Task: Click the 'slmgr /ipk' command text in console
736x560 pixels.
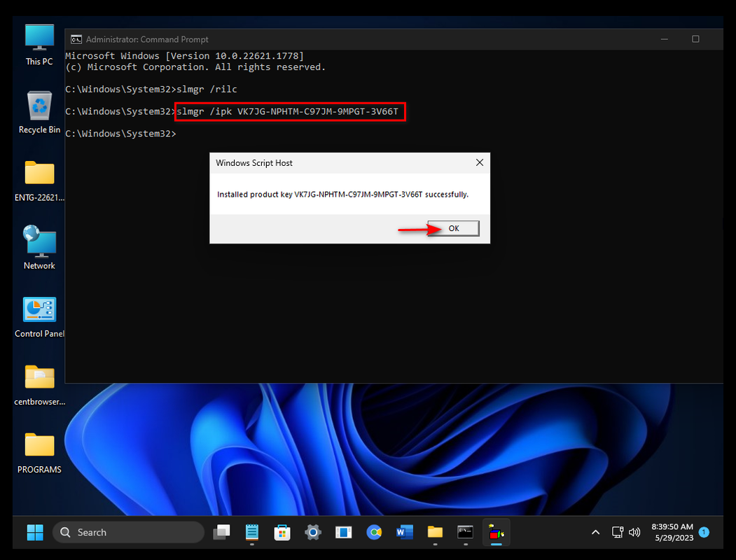Action: point(287,111)
